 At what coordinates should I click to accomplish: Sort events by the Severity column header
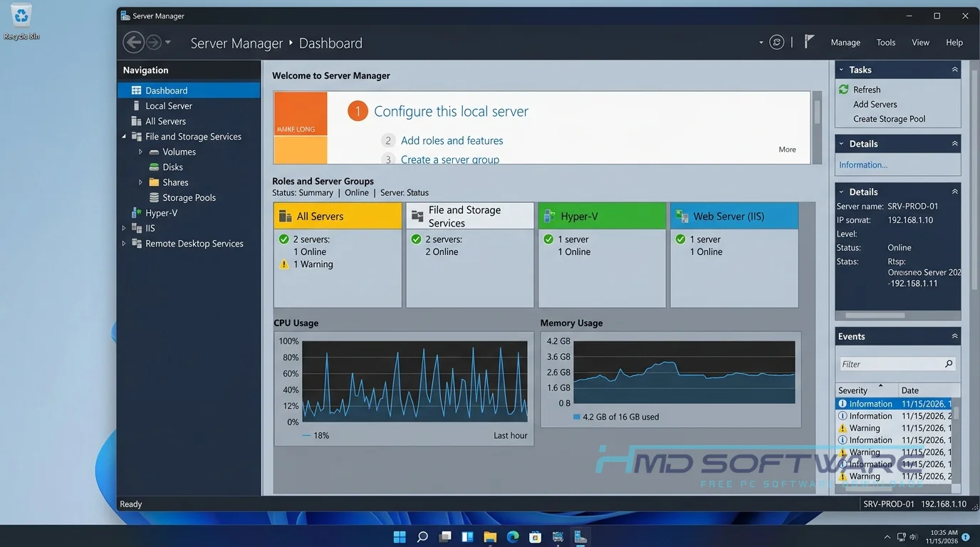[x=866, y=390]
